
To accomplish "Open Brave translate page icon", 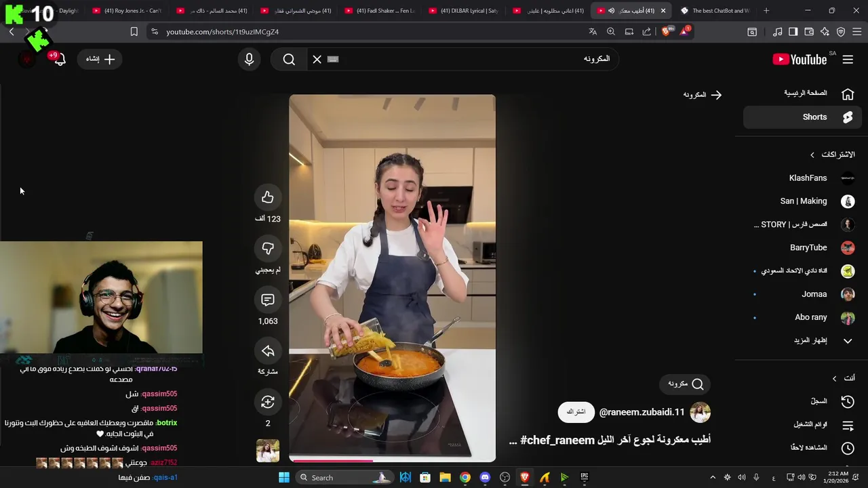I will pyautogui.click(x=593, y=32).
